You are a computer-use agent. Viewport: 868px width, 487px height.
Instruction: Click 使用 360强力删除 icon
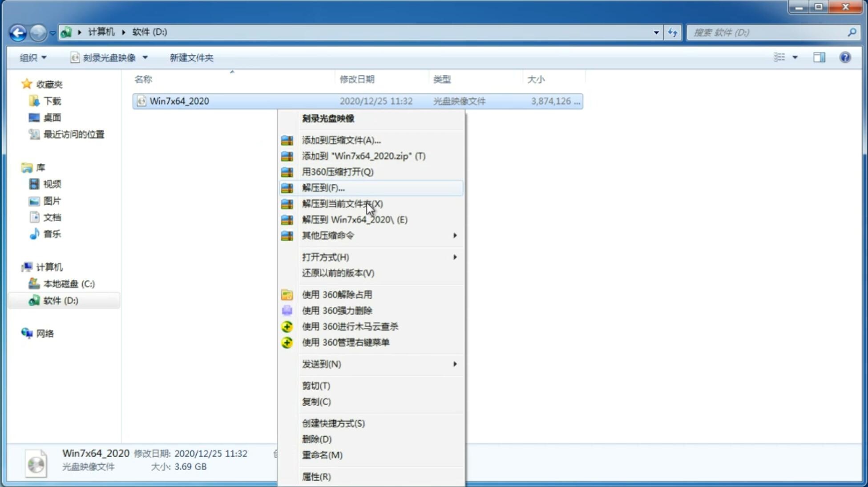[x=287, y=310]
